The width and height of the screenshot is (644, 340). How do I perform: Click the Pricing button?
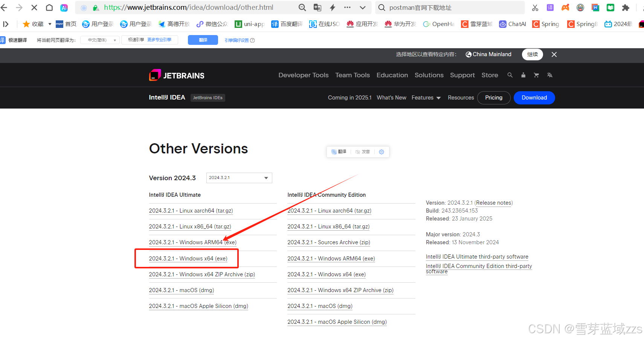tap(494, 98)
